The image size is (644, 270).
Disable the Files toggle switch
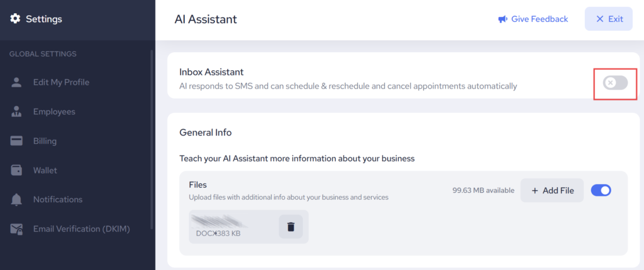[601, 190]
